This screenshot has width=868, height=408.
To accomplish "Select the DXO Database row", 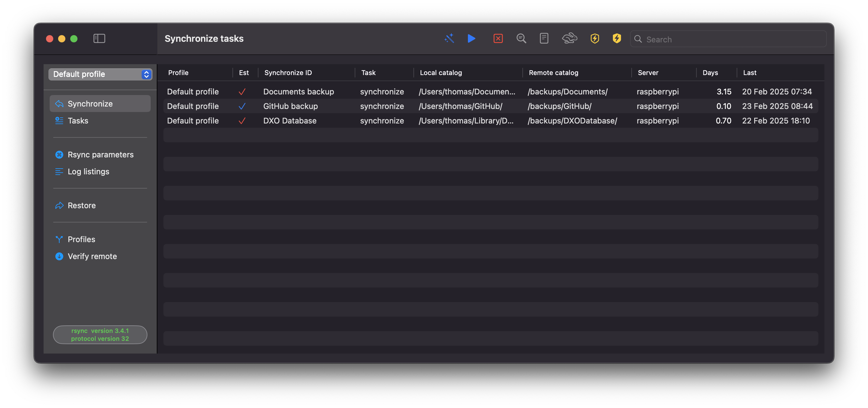I will click(491, 121).
